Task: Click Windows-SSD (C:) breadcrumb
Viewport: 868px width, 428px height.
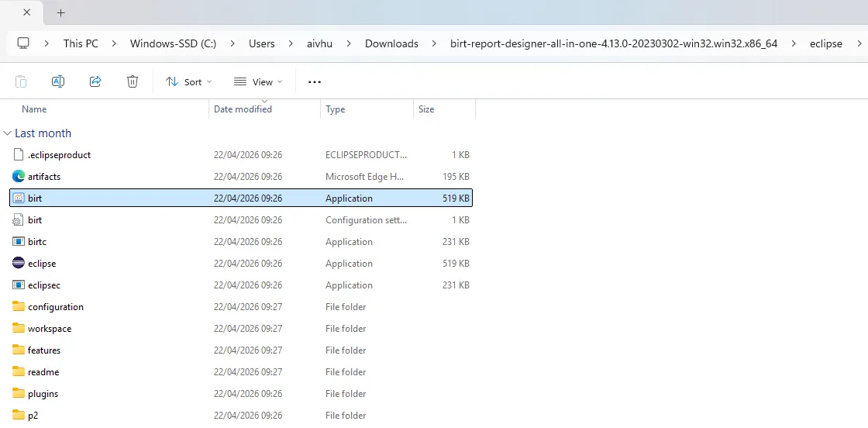Action: click(174, 43)
